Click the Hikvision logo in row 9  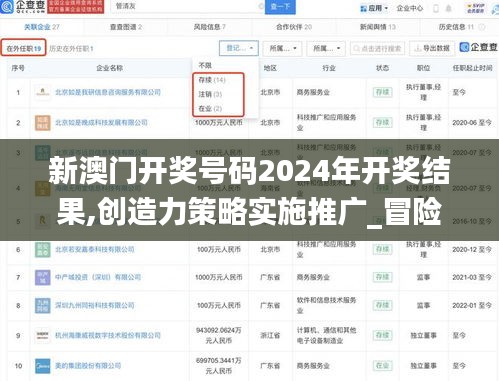coord(43,335)
